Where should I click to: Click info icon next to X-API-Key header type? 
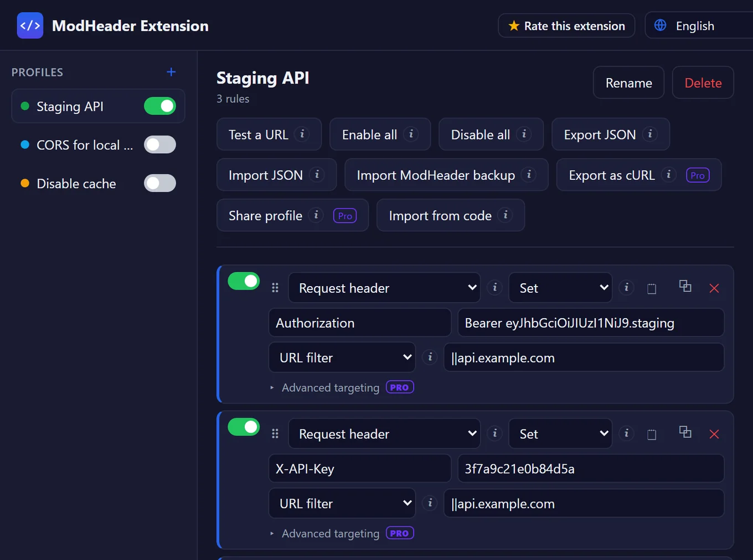[495, 433]
